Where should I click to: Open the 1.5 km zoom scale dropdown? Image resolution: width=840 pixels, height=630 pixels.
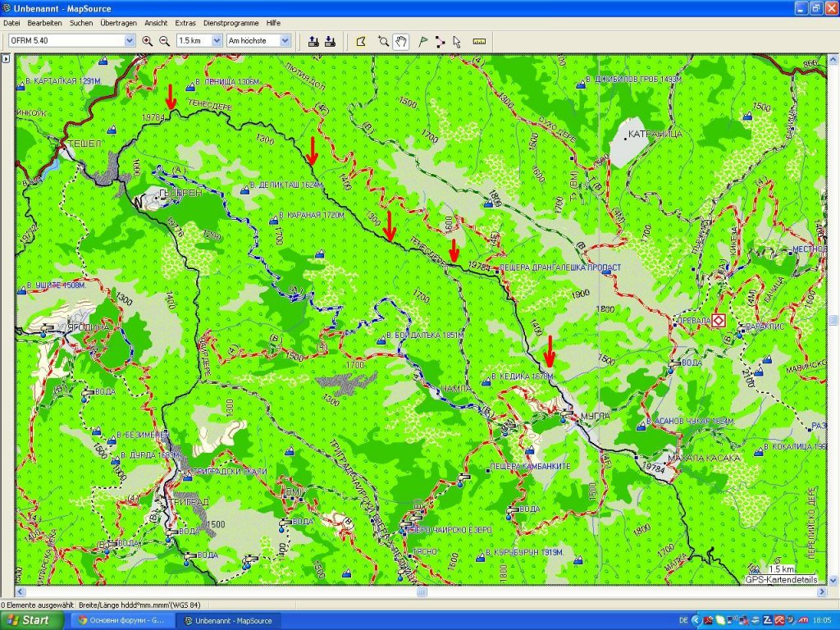[217, 40]
